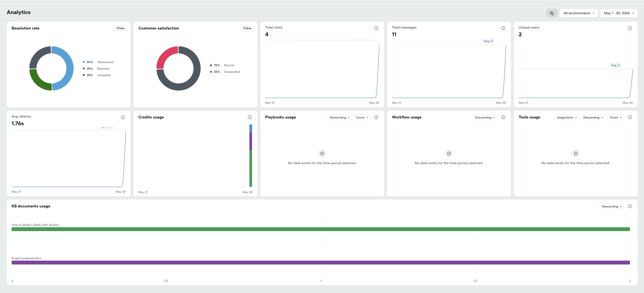Click empty-state box icon in Playbooks usage
This screenshot has height=293, width=644.
(322, 153)
